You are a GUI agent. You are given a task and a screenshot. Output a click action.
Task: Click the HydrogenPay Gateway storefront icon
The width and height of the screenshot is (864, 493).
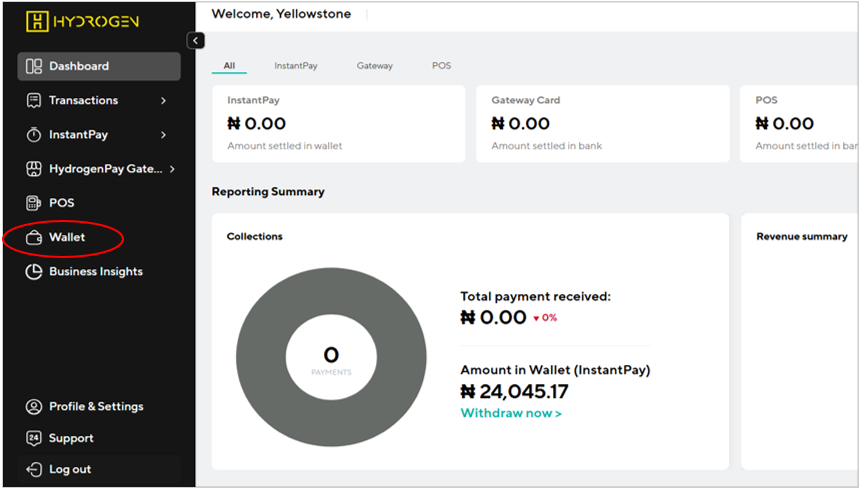(x=34, y=169)
